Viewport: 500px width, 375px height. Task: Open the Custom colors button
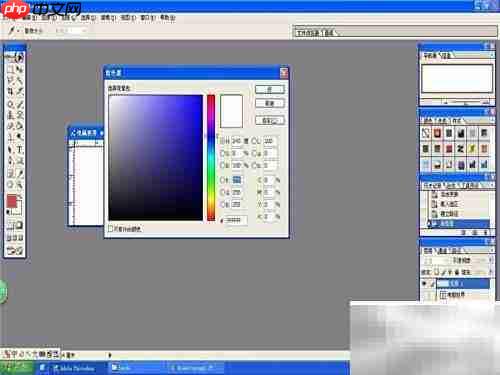270,120
